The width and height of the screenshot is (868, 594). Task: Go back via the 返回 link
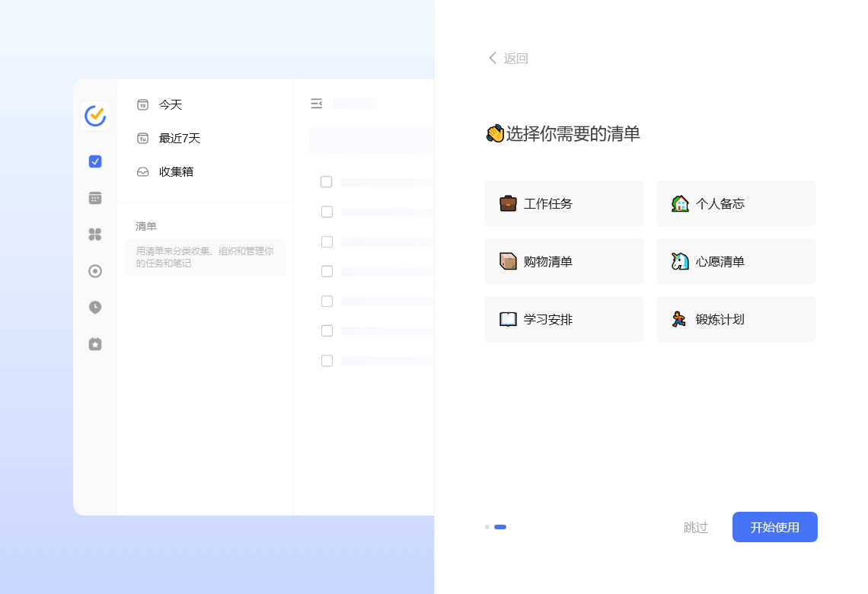point(508,58)
